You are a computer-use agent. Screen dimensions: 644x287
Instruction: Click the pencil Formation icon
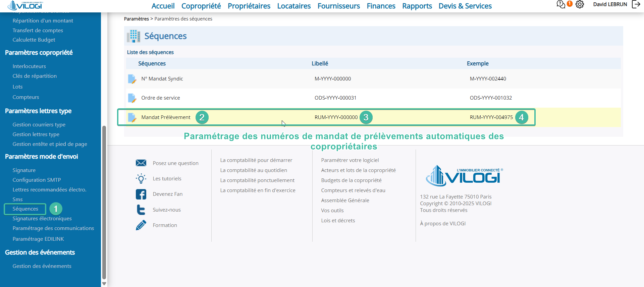tap(141, 225)
